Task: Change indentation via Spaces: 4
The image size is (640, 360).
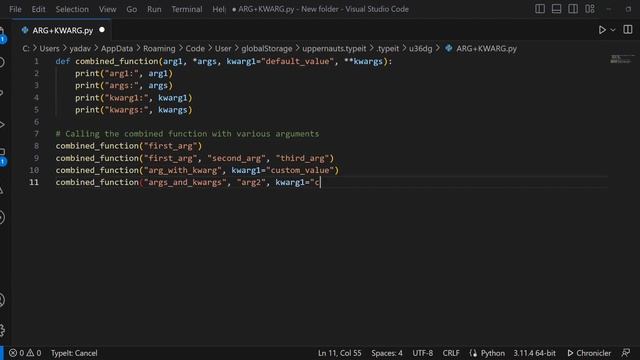Action: [387, 353]
